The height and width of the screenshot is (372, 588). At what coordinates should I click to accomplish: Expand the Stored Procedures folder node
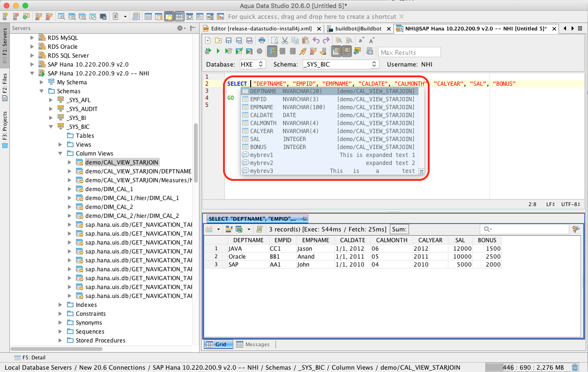tap(60, 340)
